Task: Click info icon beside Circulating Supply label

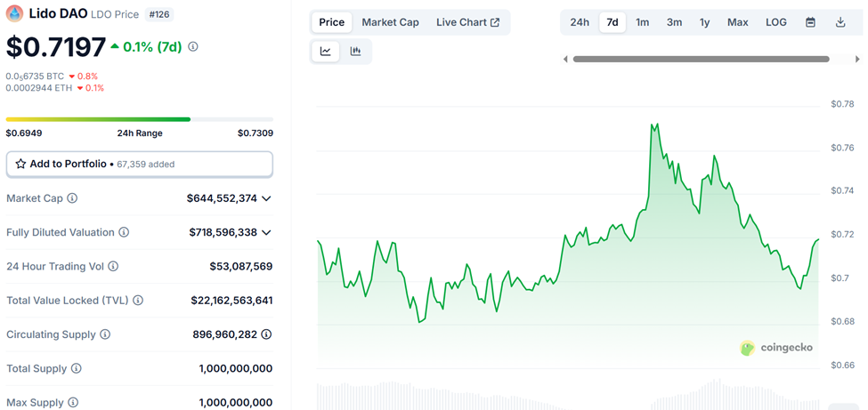Action: click(105, 334)
